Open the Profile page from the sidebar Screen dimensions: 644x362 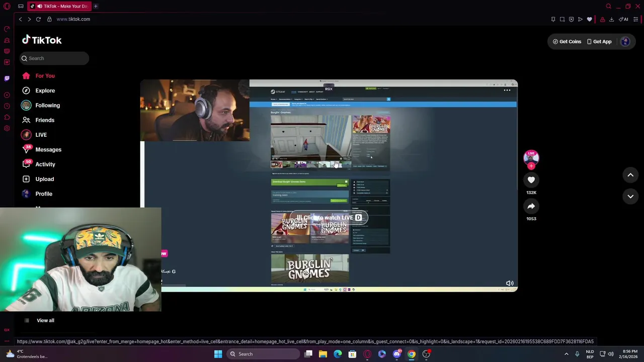(37, 194)
